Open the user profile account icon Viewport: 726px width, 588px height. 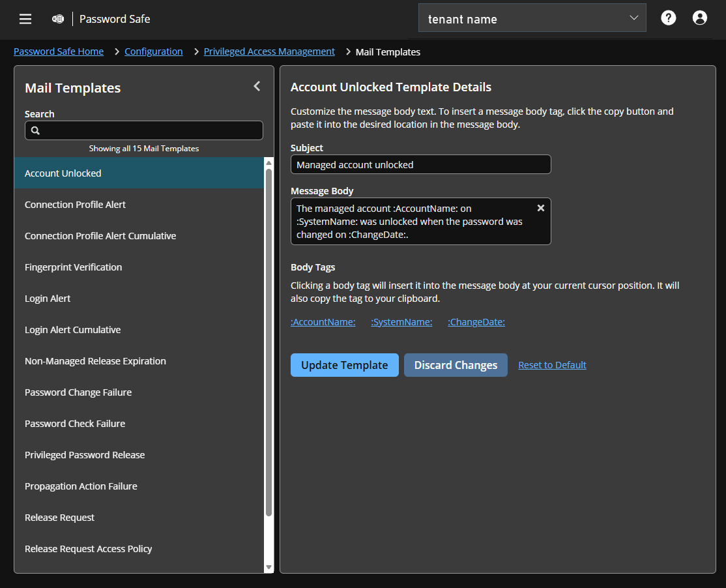(699, 18)
